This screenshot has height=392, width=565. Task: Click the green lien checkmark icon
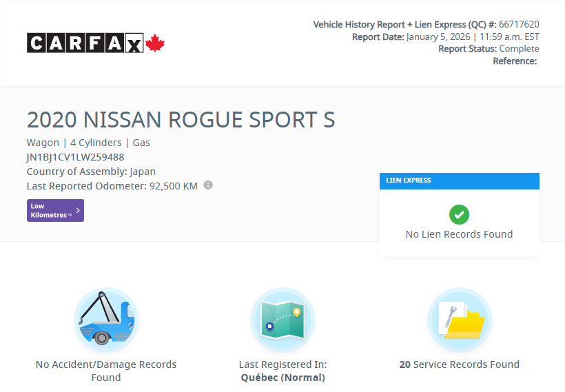459,214
